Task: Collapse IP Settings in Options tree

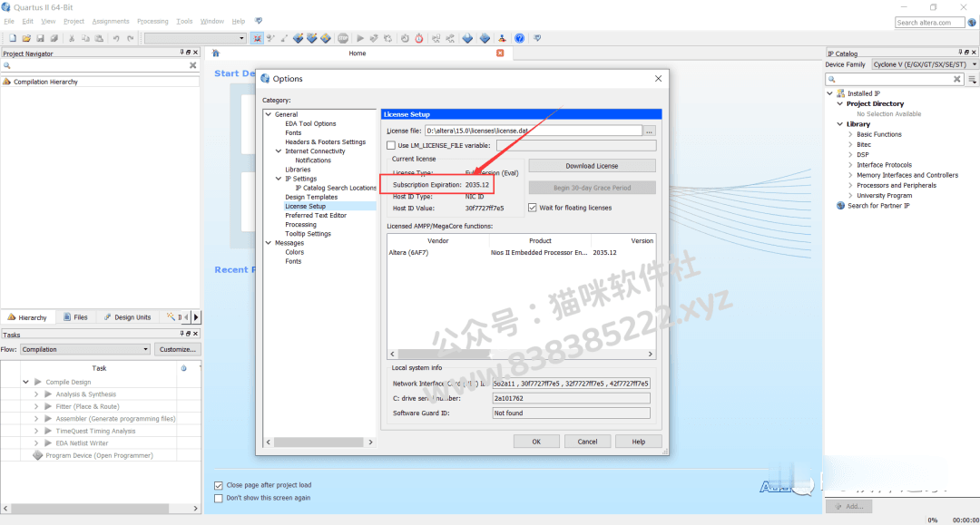Action: (x=279, y=179)
